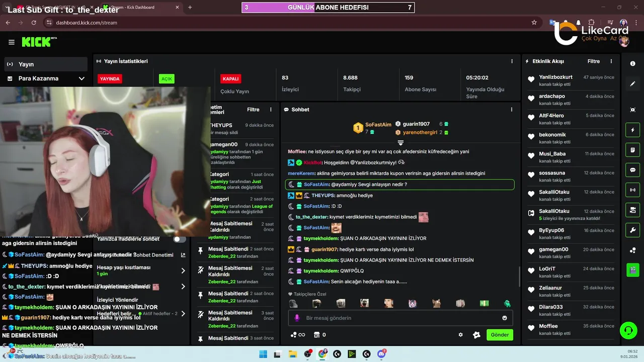Select the teal Among Us crewmate emote
644x362 pixels.
tap(507, 303)
